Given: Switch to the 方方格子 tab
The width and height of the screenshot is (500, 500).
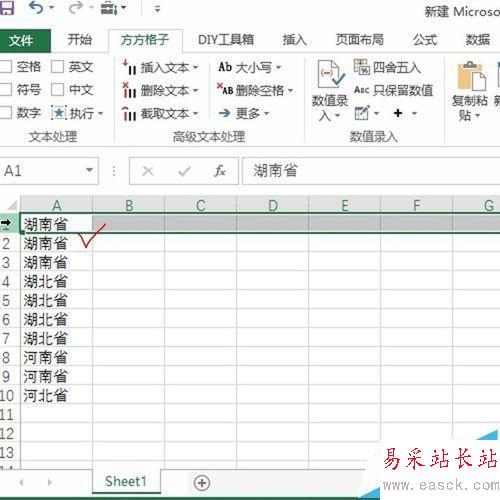Looking at the screenshot, I should click(x=145, y=40).
